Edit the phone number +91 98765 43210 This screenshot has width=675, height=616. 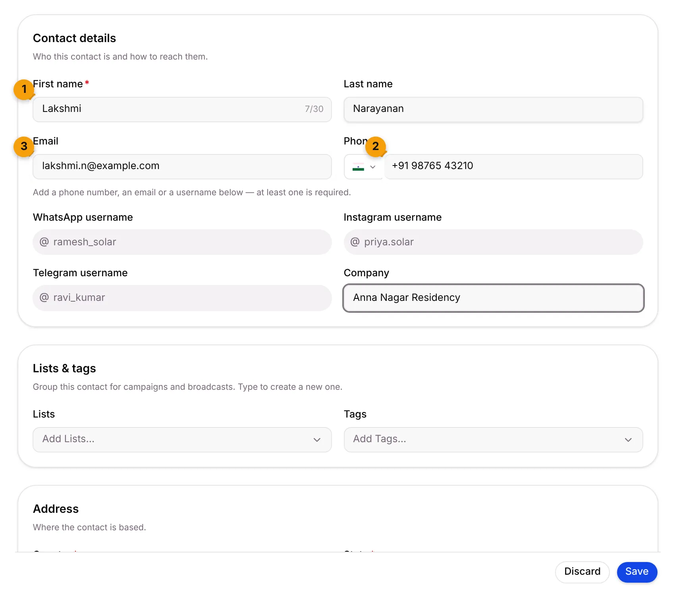(x=514, y=166)
